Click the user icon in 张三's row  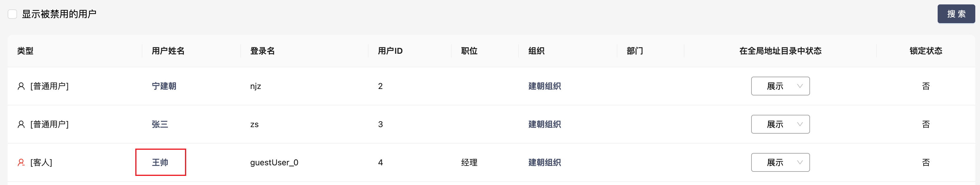click(21, 124)
